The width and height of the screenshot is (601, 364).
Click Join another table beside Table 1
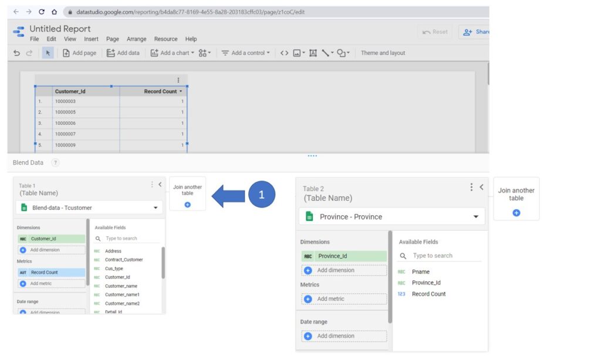click(187, 193)
